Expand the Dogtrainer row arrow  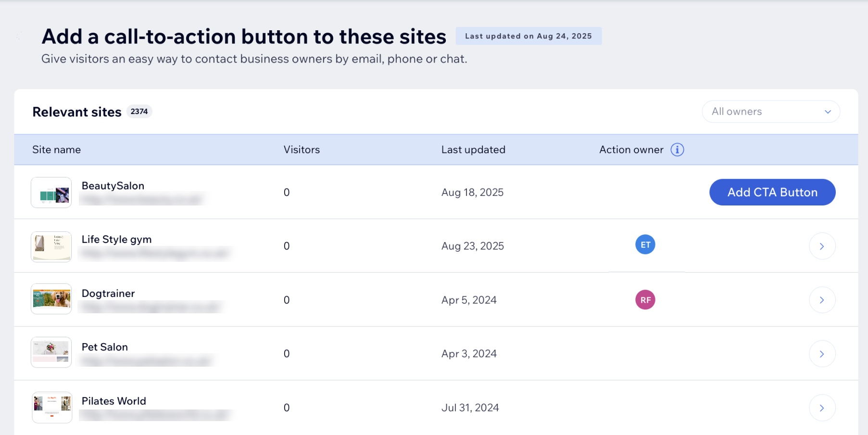[822, 300]
